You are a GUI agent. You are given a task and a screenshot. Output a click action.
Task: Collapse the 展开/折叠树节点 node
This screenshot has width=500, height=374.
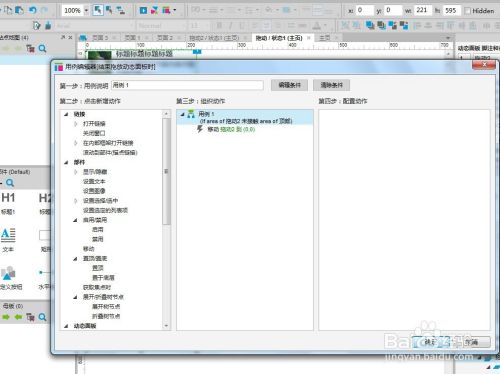pyautogui.click(x=75, y=297)
